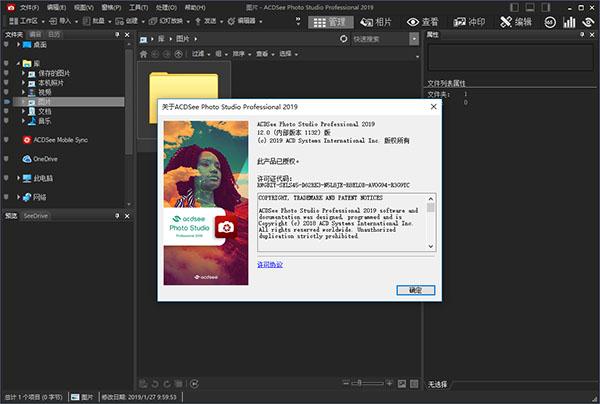The image size is (600, 404).
Task: Click rotate-right icon in bottom toolbar
Action: coord(167,384)
